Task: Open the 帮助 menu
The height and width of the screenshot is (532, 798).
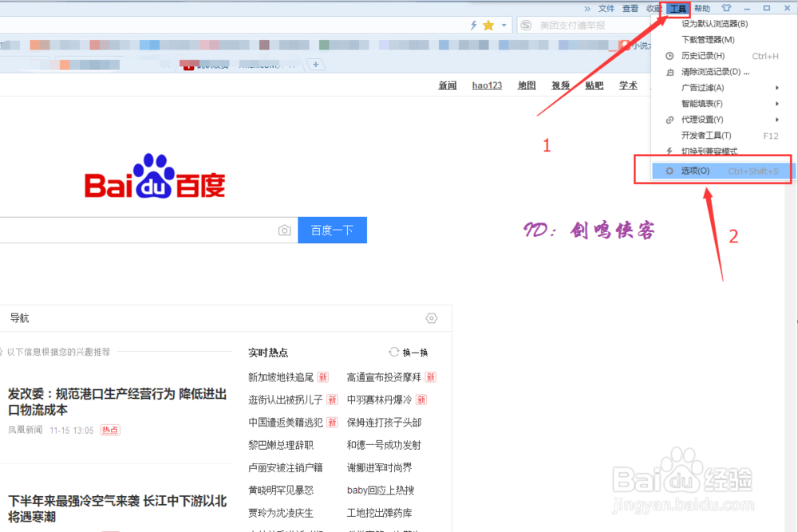Action: [701, 8]
